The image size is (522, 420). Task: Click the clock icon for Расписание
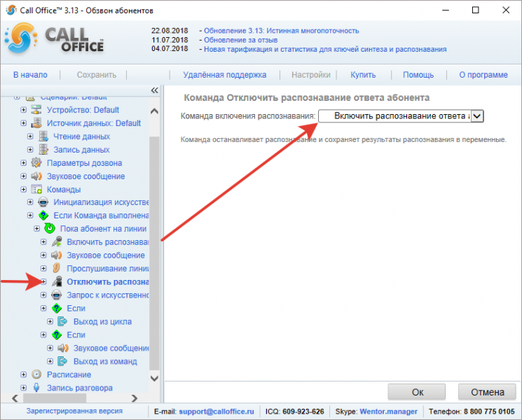(x=36, y=374)
